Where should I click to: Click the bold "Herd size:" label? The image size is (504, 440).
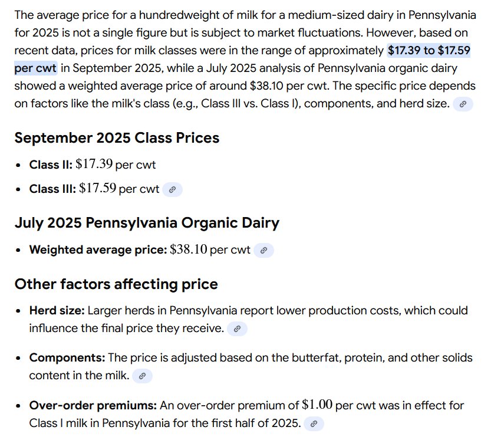coord(57,310)
